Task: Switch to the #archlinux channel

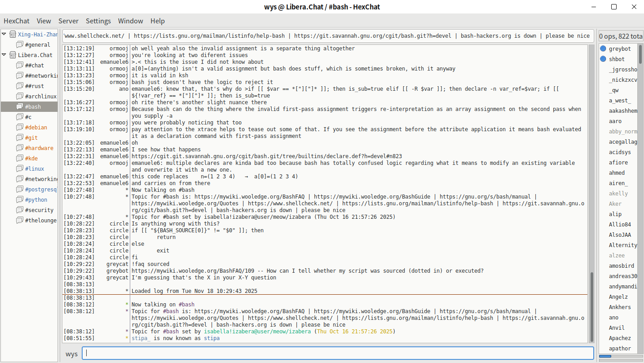Action: [x=40, y=97]
